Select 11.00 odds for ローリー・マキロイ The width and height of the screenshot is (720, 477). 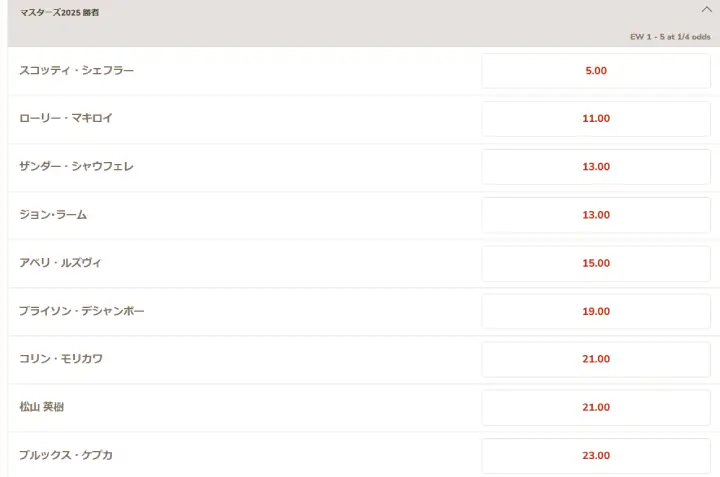tap(596, 118)
